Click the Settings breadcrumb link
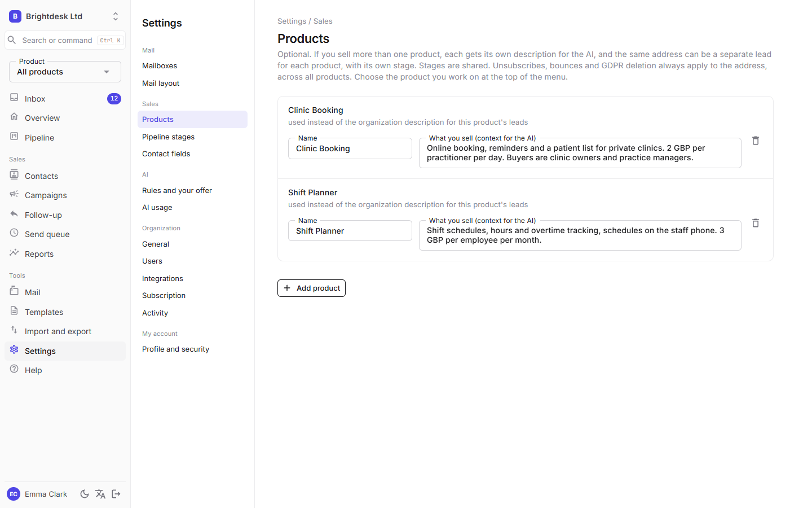 [x=292, y=21]
